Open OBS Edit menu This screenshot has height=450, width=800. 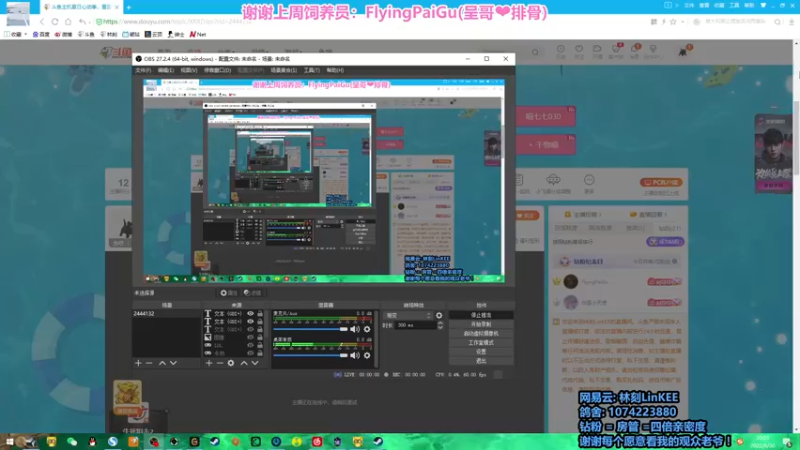(x=166, y=70)
